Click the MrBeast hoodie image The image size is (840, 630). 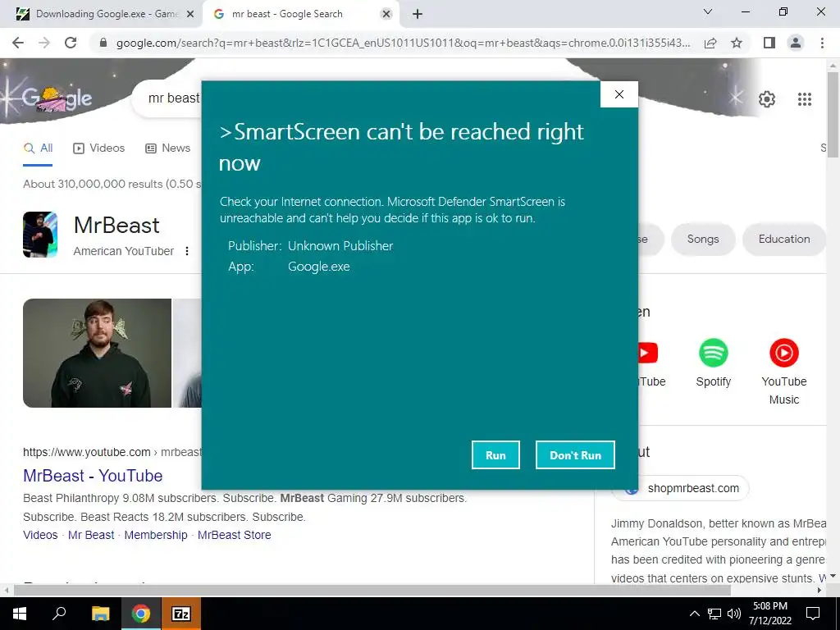point(97,353)
